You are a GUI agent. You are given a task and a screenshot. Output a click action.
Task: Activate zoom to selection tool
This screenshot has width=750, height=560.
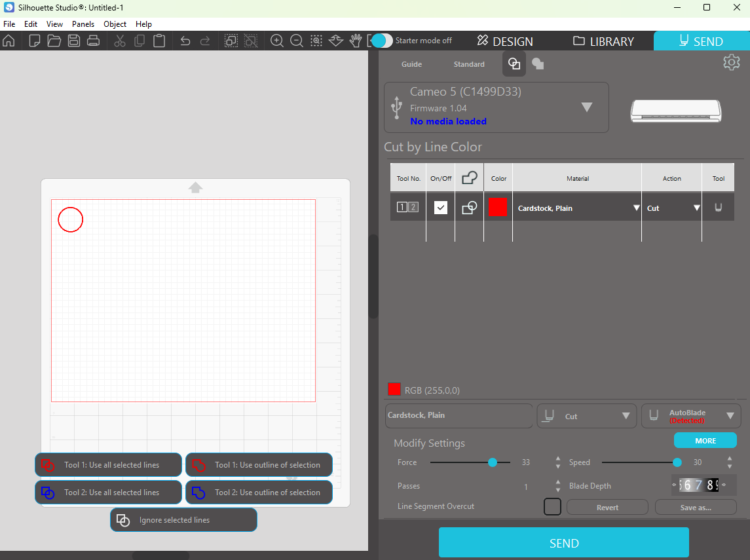click(316, 41)
